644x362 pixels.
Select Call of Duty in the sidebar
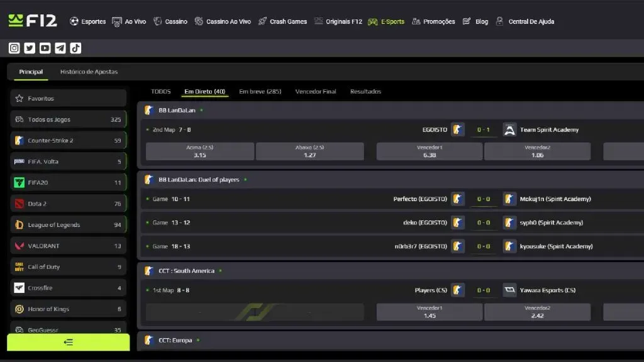[x=68, y=266]
